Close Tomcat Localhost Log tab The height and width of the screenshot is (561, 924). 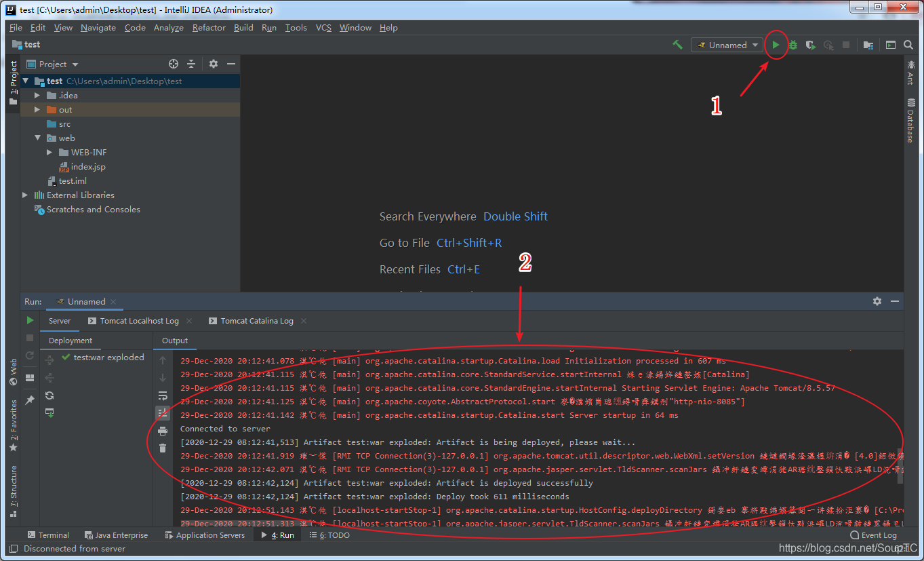point(188,321)
